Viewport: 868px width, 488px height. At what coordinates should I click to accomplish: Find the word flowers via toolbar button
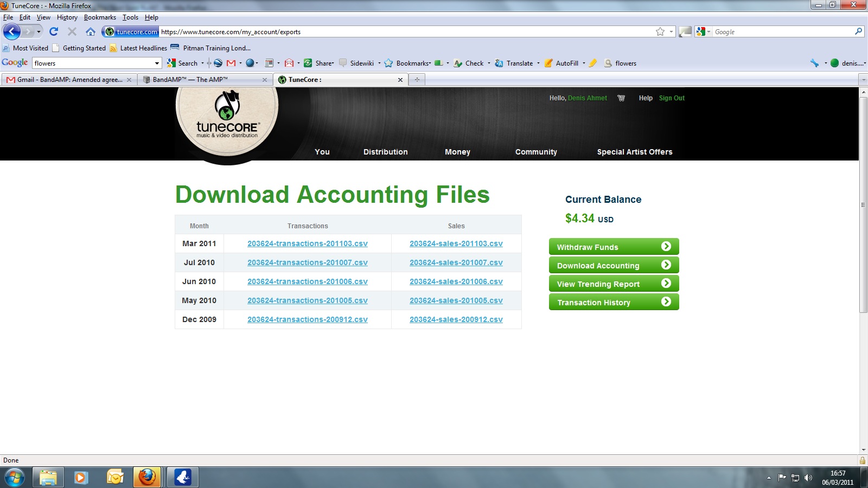coord(620,63)
